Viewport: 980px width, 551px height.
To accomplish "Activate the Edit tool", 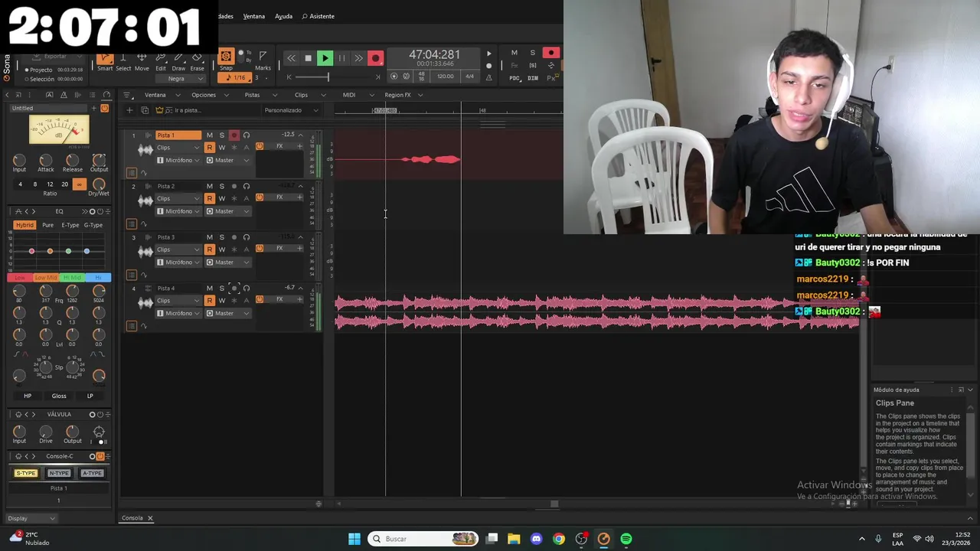I will click(x=161, y=61).
